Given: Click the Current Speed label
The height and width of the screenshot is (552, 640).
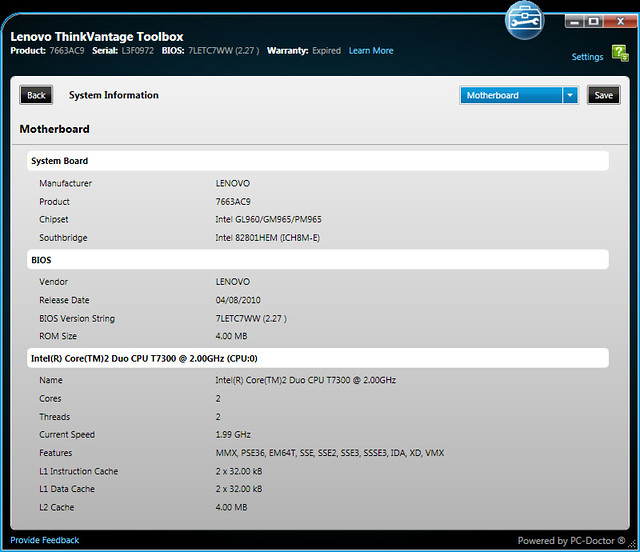Looking at the screenshot, I should click(x=67, y=434).
